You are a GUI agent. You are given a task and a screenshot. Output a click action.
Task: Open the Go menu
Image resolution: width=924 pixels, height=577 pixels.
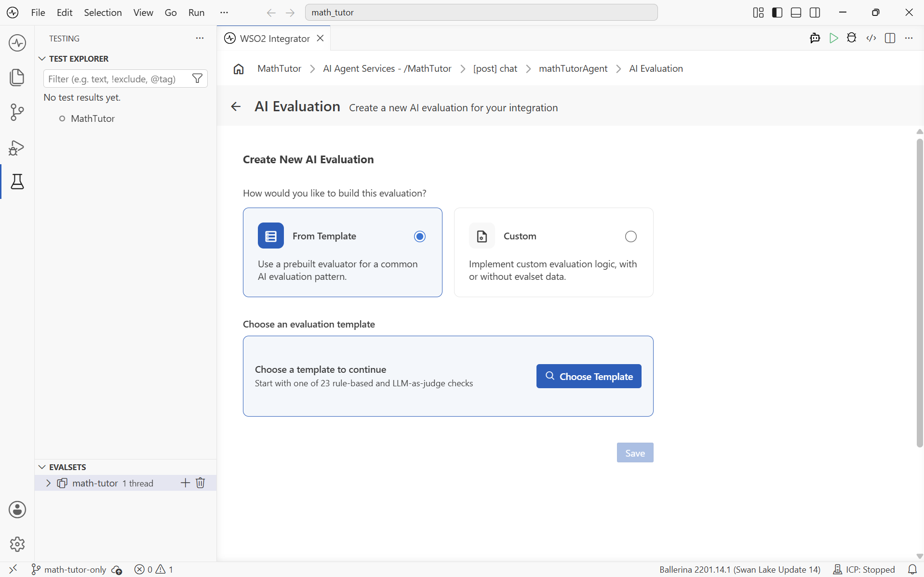click(171, 13)
